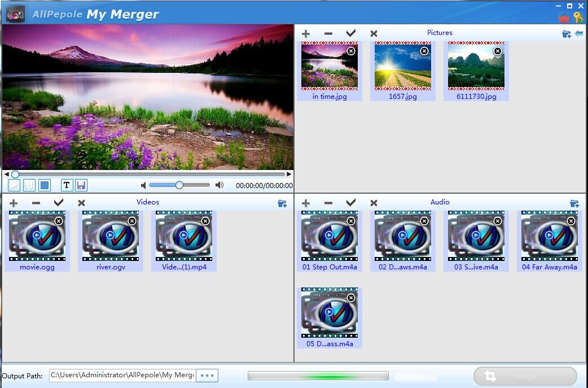Click the Merge button
Screen dimensions: 588x388
[525, 376]
